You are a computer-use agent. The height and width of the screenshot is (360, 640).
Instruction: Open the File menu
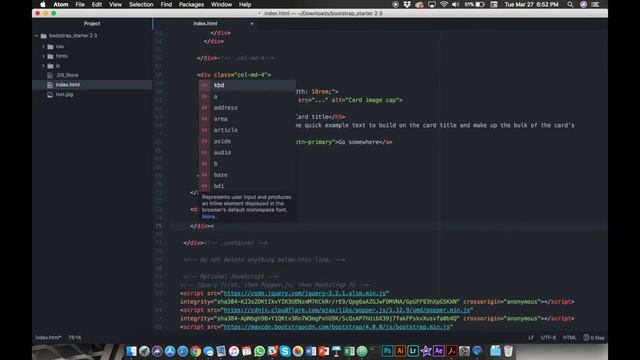80,4
